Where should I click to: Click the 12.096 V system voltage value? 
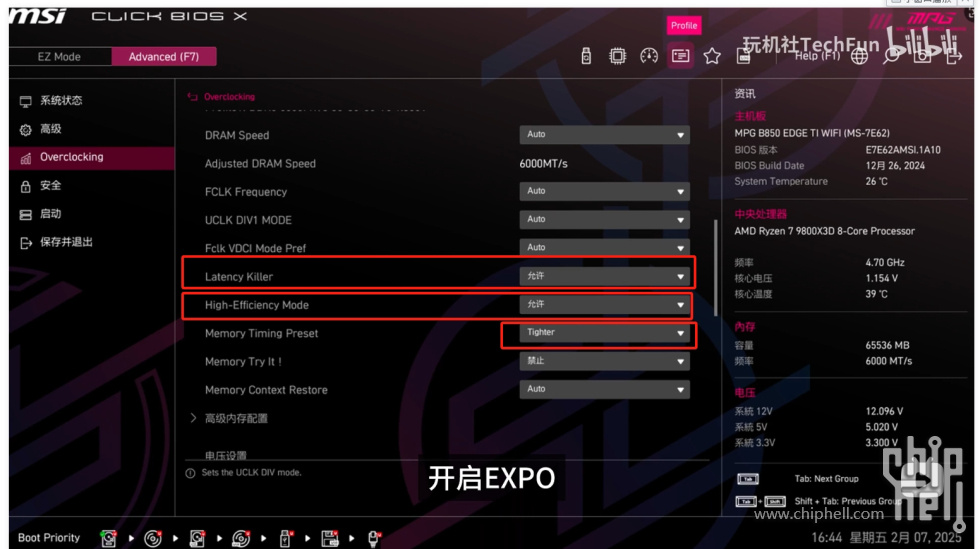884,411
